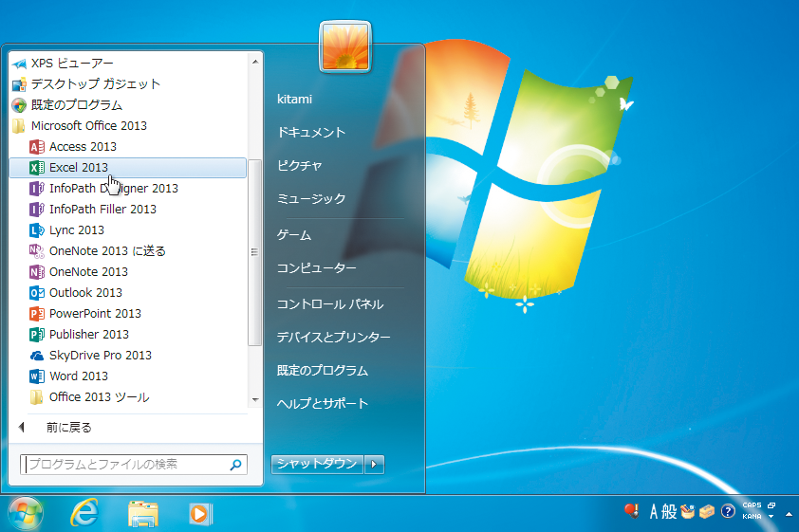799x532 pixels.
Task: Launch Windows Media Player from the taskbar
Action: (200, 514)
